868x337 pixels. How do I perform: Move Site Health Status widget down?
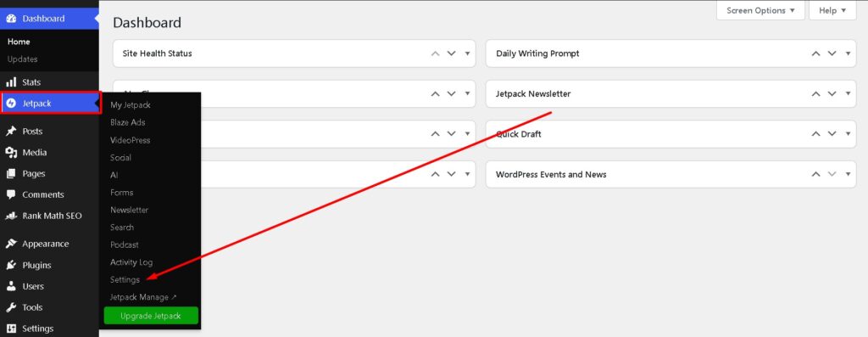tap(452, 53)
